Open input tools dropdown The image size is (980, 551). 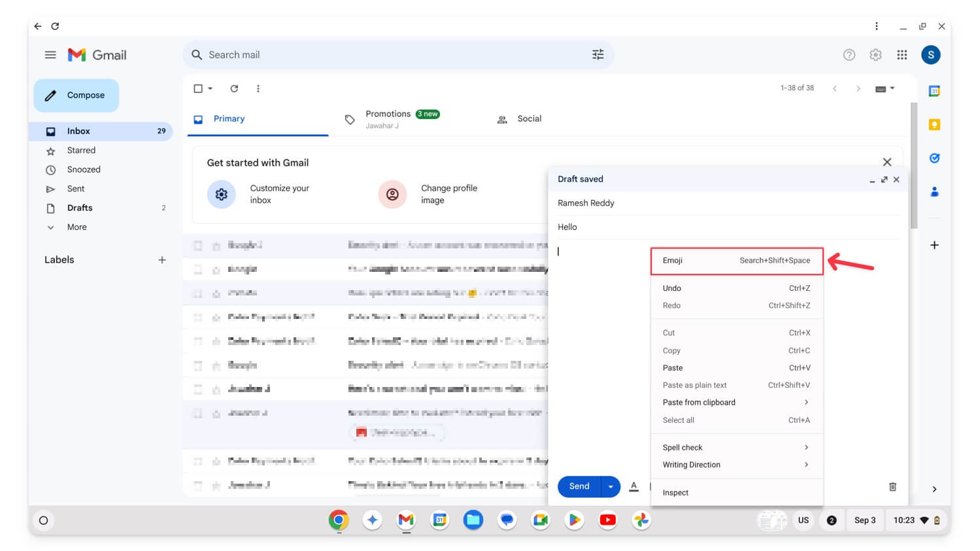coord(885,89)
